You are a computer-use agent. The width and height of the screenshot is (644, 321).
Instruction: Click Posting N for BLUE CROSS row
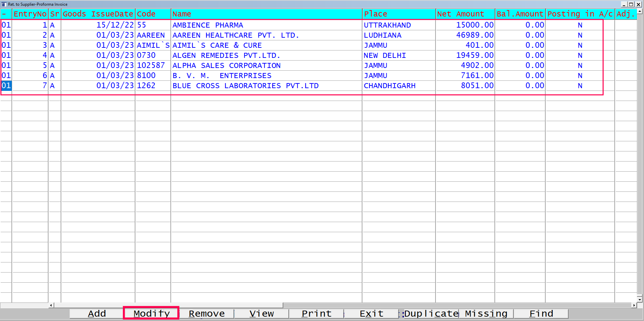point(580,86)
